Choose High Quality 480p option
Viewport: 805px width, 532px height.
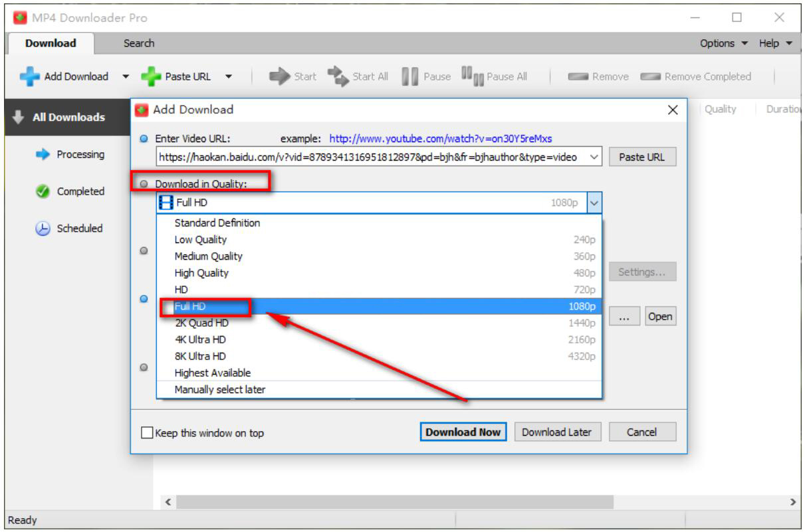tap(379, 273)
